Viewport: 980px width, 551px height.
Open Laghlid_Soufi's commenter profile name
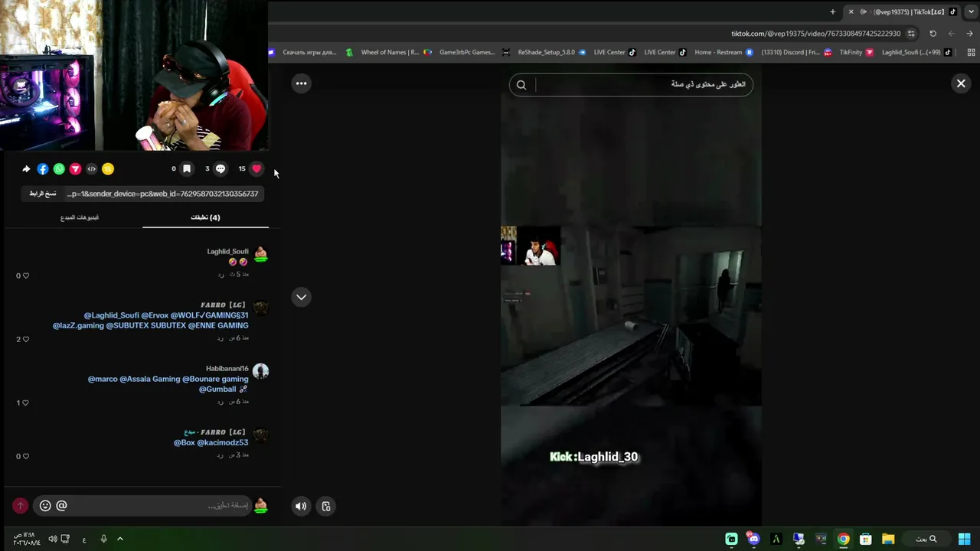pos(227,252)
